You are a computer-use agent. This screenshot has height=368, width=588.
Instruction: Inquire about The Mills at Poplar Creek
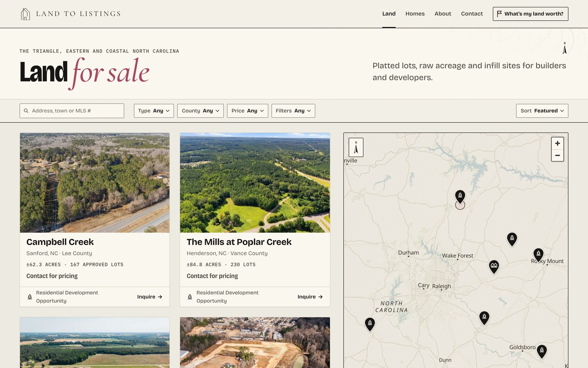(310, 297)
